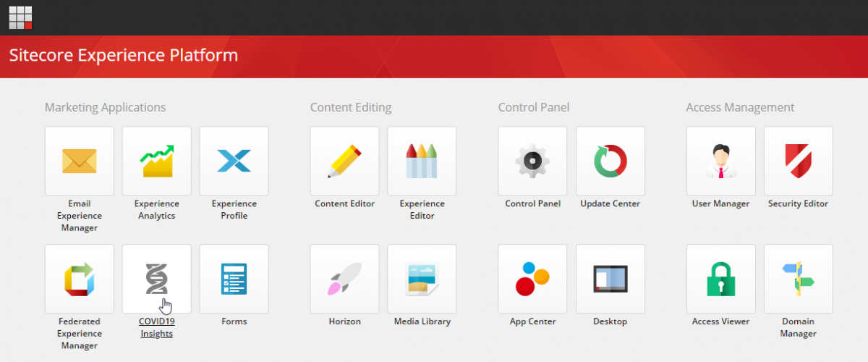This screenshot has height=362, width=868.
Task: Open Experience Editor crayons icon
Action: click(x=422, y=161)
